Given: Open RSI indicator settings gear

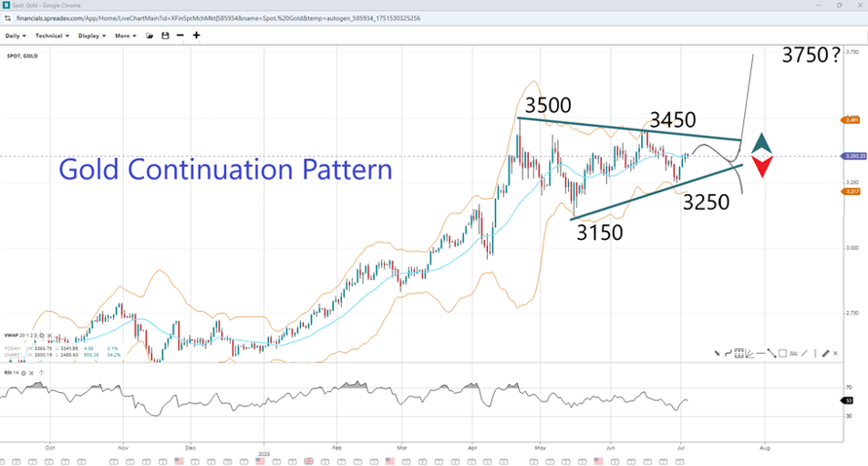Looking at the screenshot, I should pyautogui.click(x=23, y=373).
